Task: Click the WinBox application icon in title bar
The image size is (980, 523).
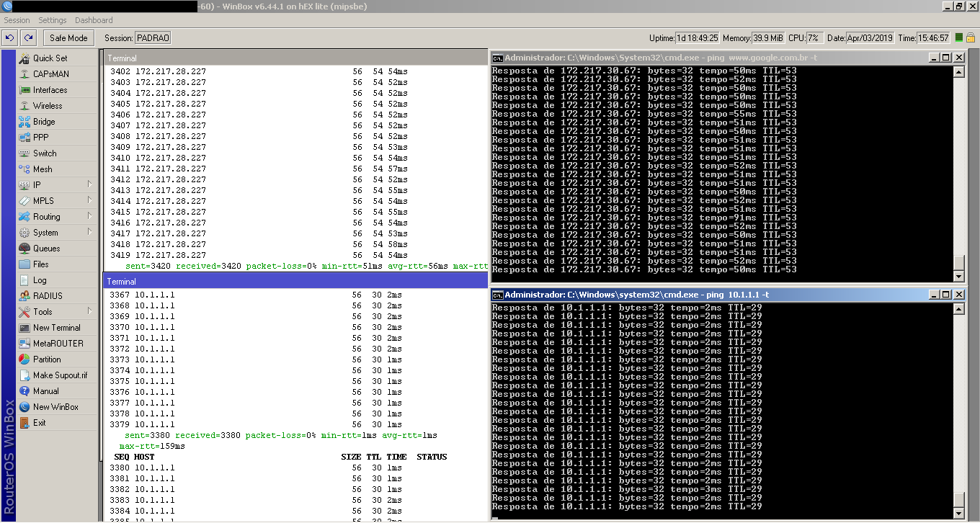Action: (7, 6)
